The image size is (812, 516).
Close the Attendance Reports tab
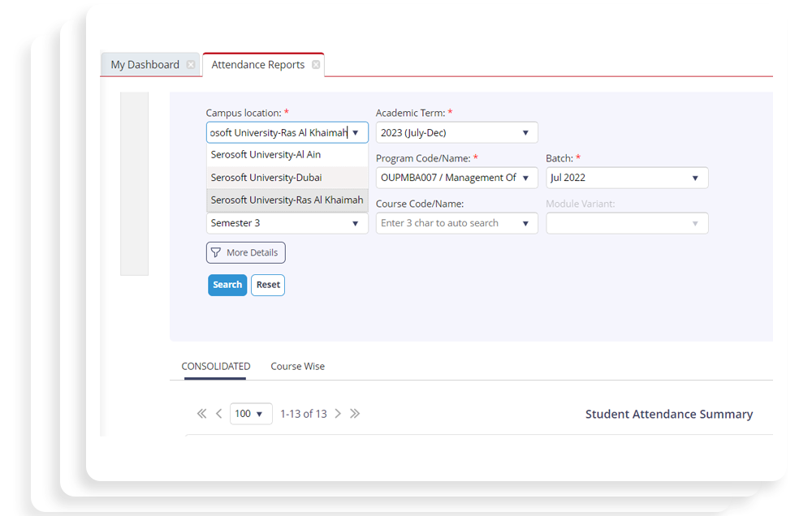pos(316,65)
